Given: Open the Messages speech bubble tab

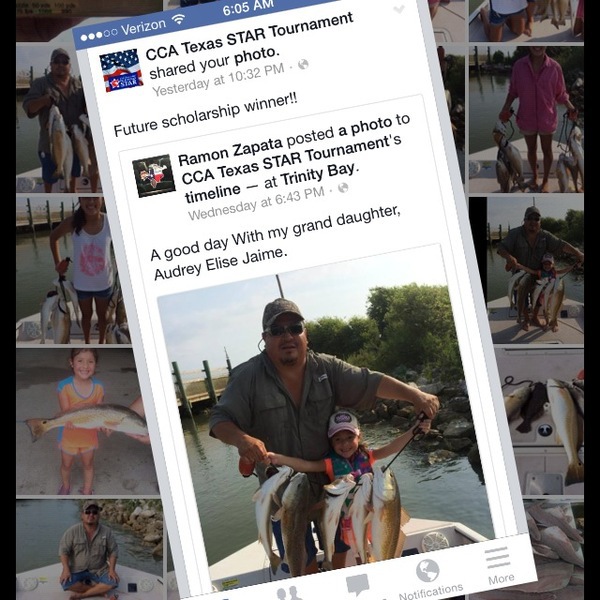Looking at the screenshot, I should (x=357, y=585).
